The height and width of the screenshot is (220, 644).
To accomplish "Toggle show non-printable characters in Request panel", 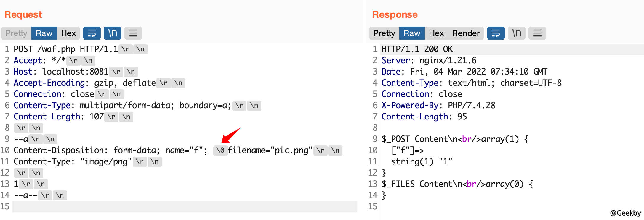I will (112, 33).
